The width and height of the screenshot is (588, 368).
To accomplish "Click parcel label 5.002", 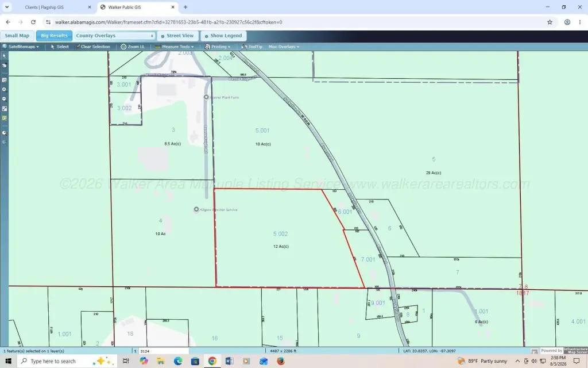I will coord(280,234).
